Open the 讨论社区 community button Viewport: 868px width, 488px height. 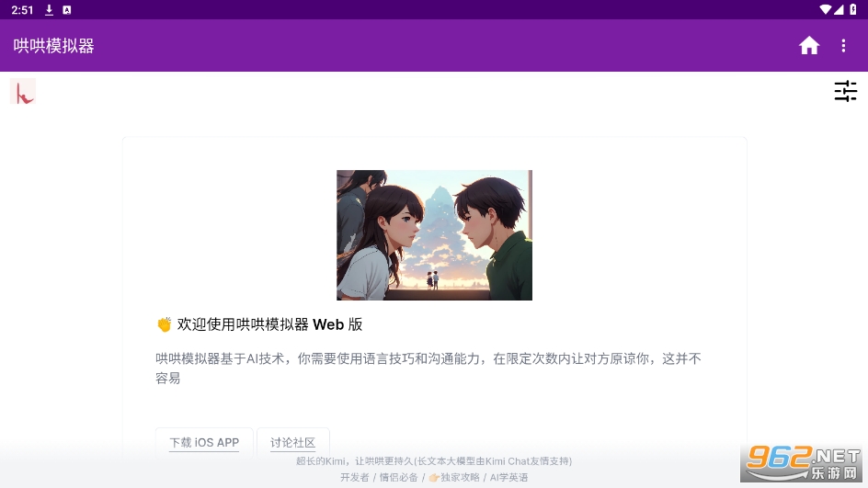tap(292, 443)
